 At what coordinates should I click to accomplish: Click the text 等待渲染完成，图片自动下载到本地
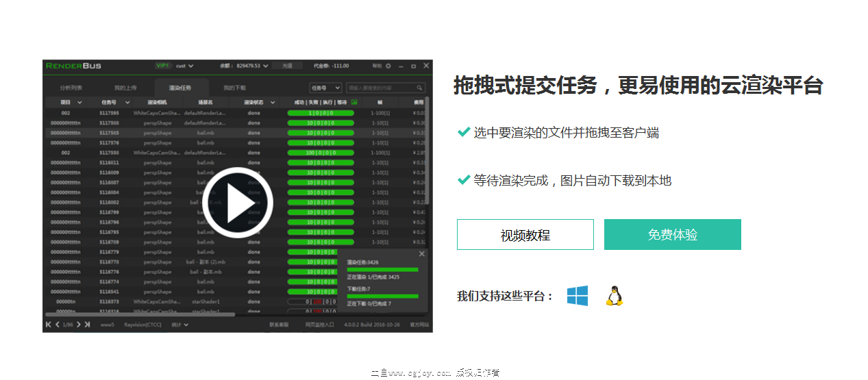[573, 181]
